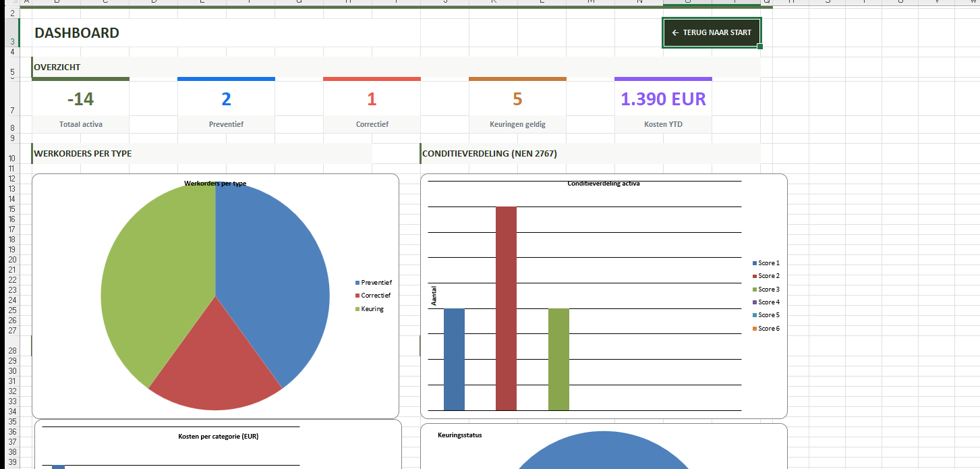Select the blue Score 1 bar
This screenshot has width=980, height=469.
[x=454, y=359]
